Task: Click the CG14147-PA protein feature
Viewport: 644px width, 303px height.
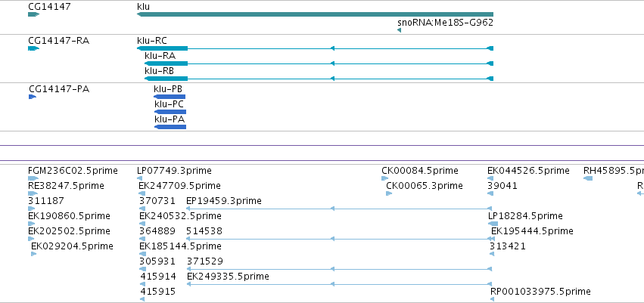Action: pos(33,97)
